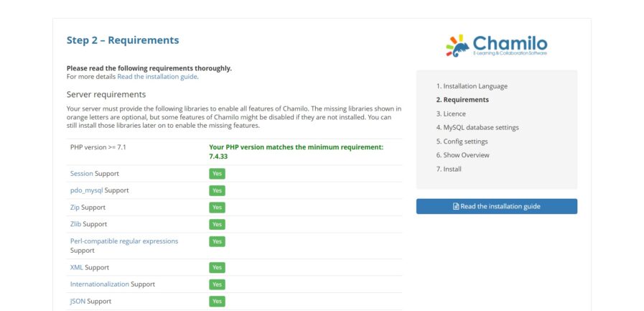Select step 3 Licence in sidebar
The image size is (644, 311).
[451, 113]
